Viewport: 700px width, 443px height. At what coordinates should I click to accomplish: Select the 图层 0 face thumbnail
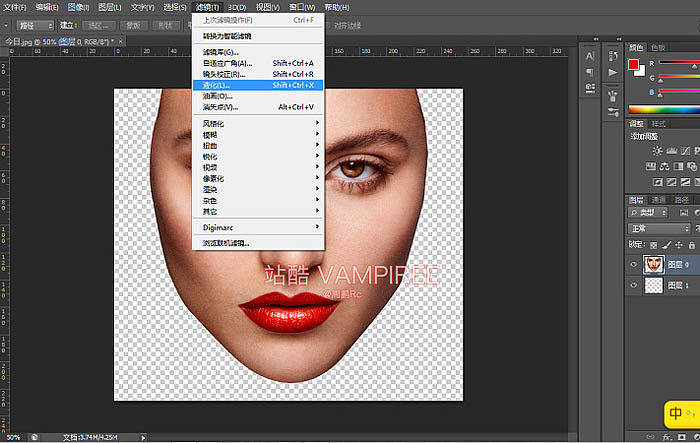[x=653, y=265]
